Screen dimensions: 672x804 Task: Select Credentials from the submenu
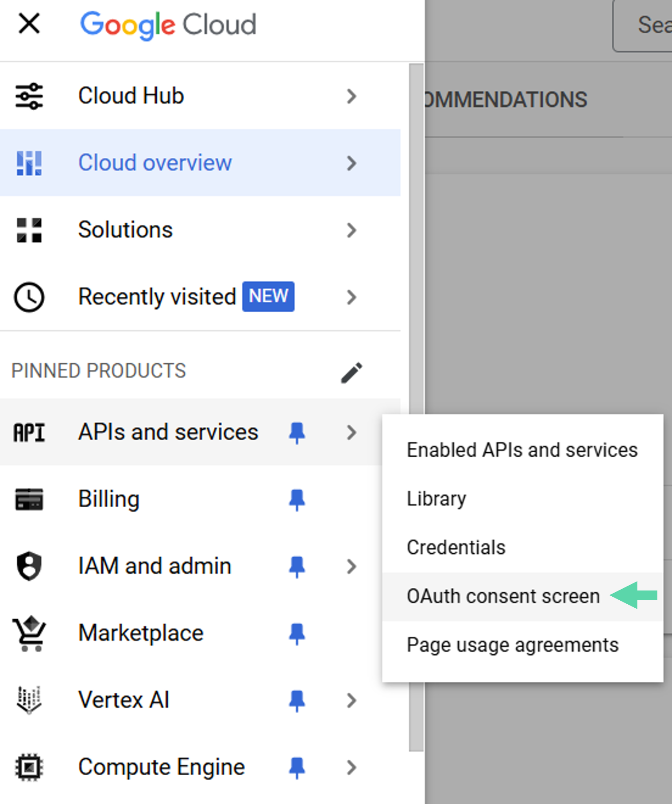[522, 548]
